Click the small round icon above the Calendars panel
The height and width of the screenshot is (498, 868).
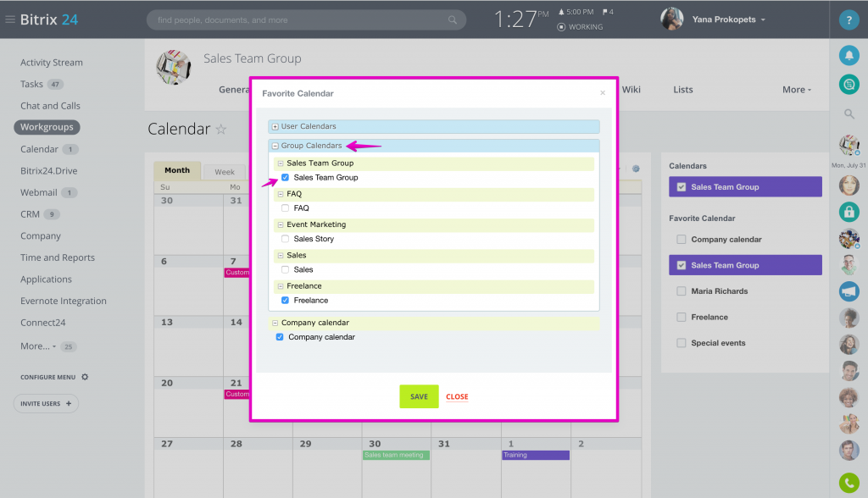(636, 169)
